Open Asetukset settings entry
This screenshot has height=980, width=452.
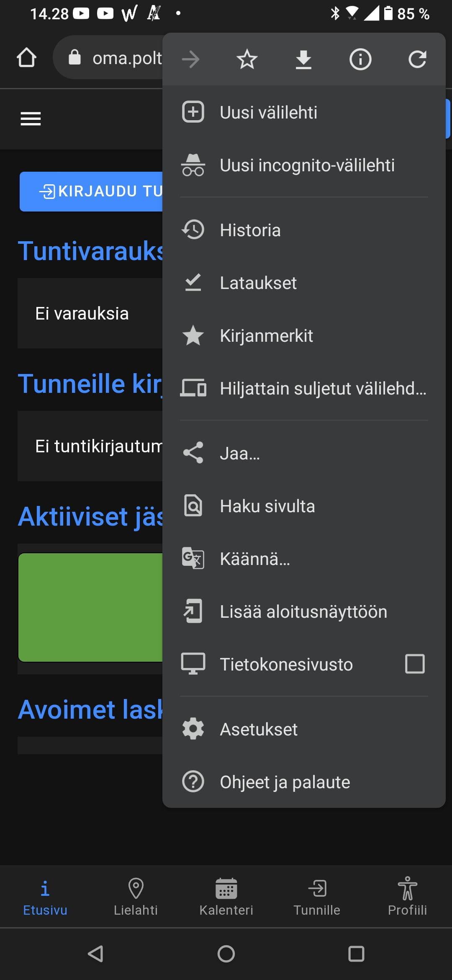click(x=258, y=729)
